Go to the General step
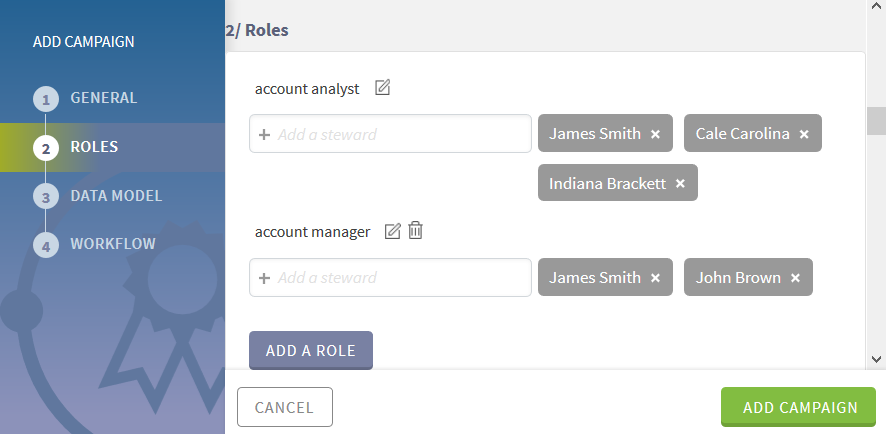The image size is (886, 434). point(103,98)
